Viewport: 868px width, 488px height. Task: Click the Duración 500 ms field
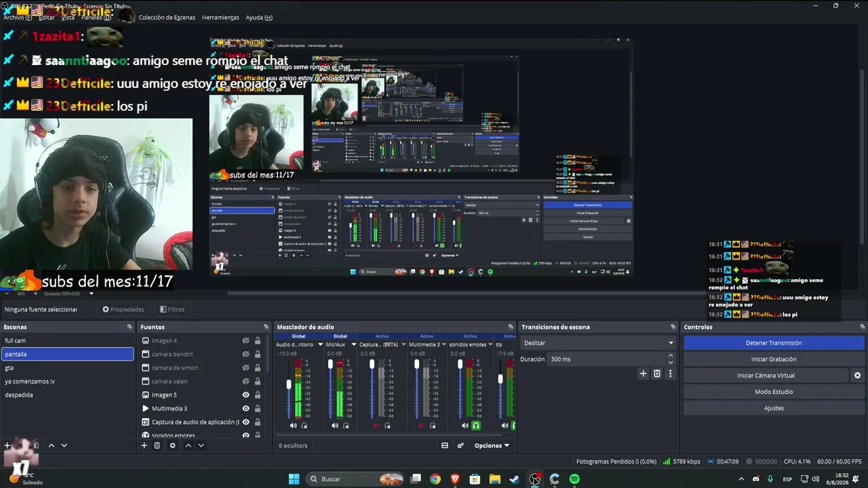coord(607,359)
